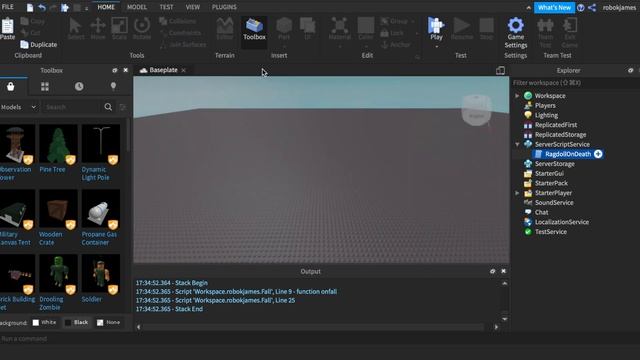The width and height of the screenshot is (640, 360).
Task: Set Toolbox background to None
Action: click(109, 322)
